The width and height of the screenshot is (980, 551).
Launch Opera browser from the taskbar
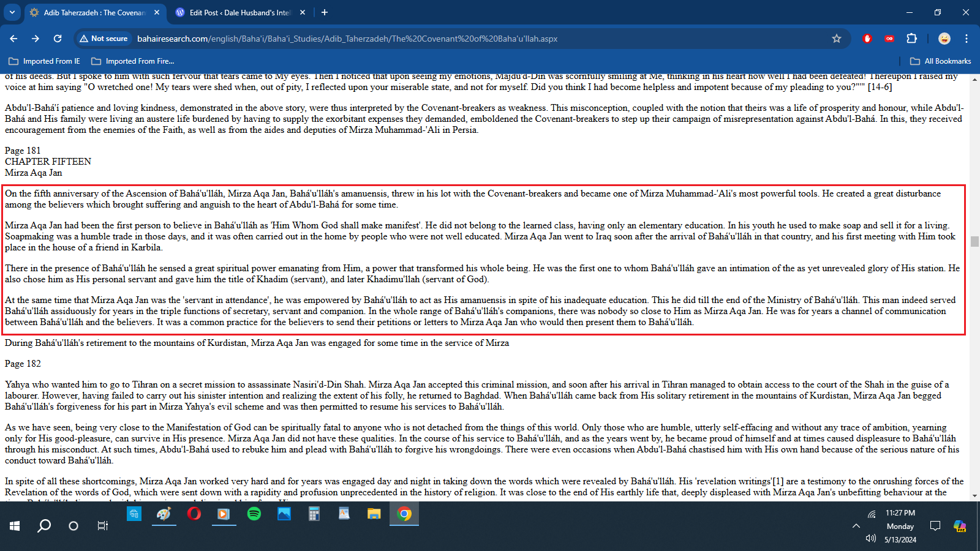tap(194, 514)
